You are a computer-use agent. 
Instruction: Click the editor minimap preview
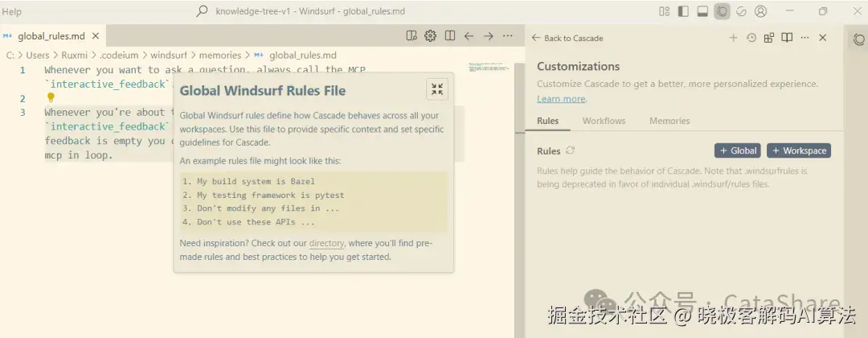coord(489,68)
